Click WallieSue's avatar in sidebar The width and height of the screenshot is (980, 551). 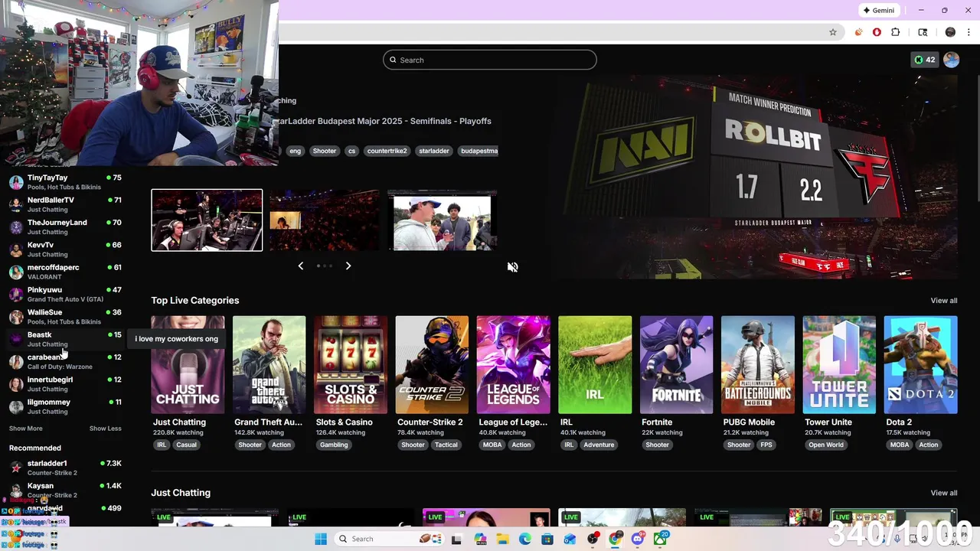pos(16,317)
